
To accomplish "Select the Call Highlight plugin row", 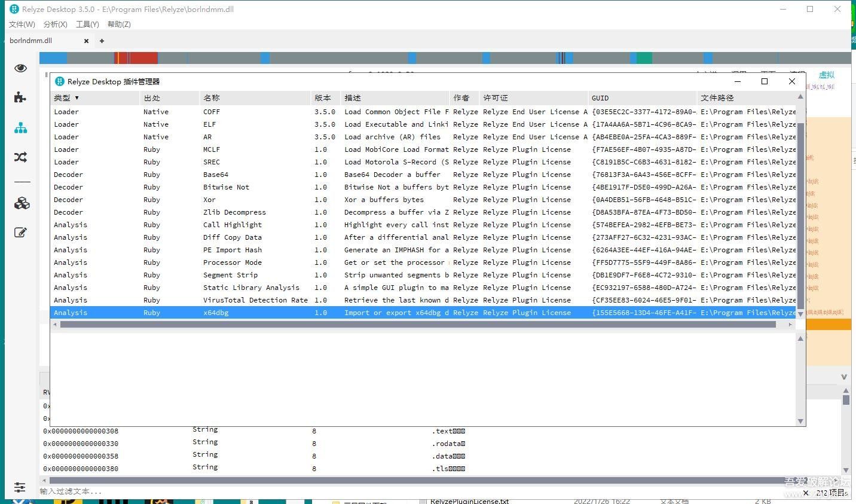I will coord(423,225).
